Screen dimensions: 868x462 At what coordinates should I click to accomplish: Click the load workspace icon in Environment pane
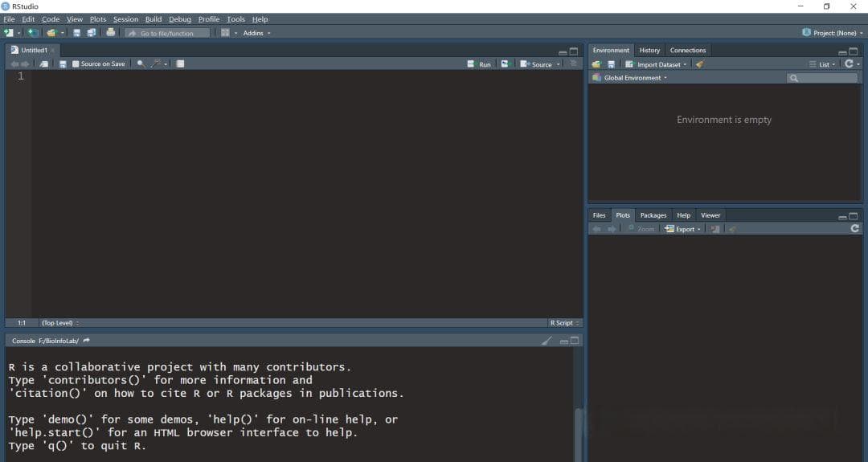tap(596, 64)
